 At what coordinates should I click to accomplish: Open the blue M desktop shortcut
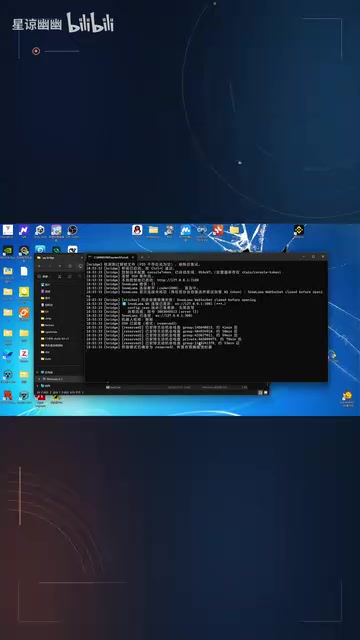pyautogui.click(x=186, y=230)
